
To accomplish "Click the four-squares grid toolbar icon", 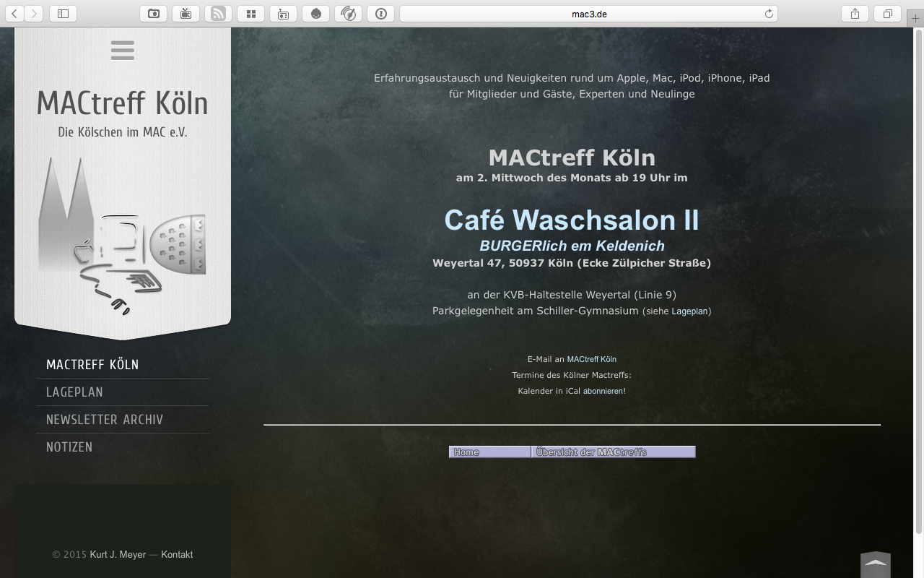I will [x=250, y=14].
